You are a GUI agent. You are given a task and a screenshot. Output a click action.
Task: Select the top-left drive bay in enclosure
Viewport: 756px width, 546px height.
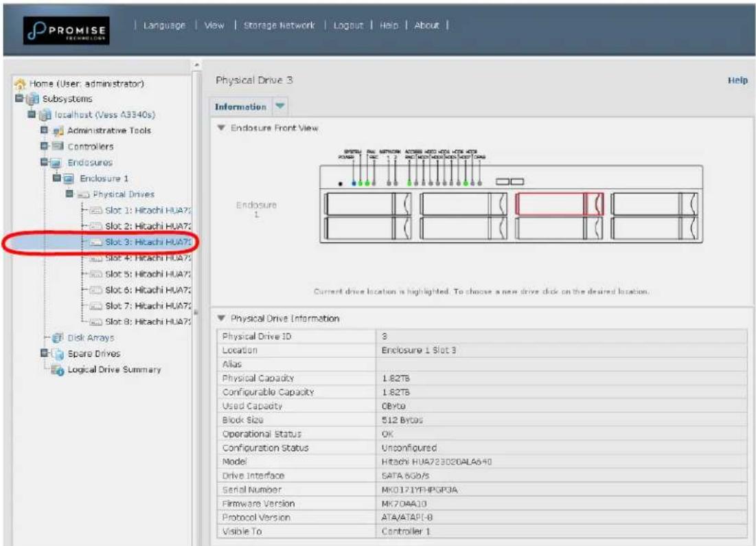click(368, 204)
